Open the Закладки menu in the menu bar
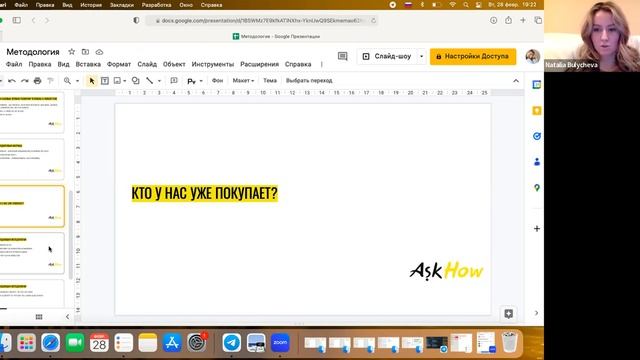This screenshot has height=360, width=640. click(x=122, y=5)
